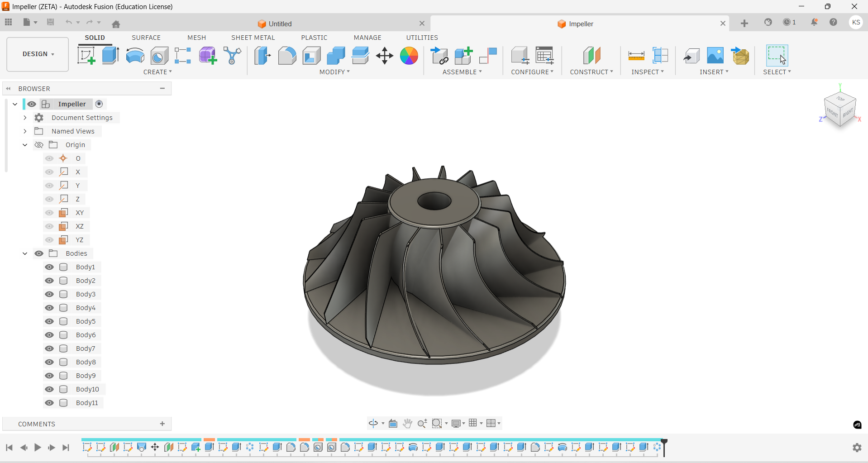Viewport: 868px width, 463px height.
Task: Select the Fillet tool
Action: click(287, 56)
